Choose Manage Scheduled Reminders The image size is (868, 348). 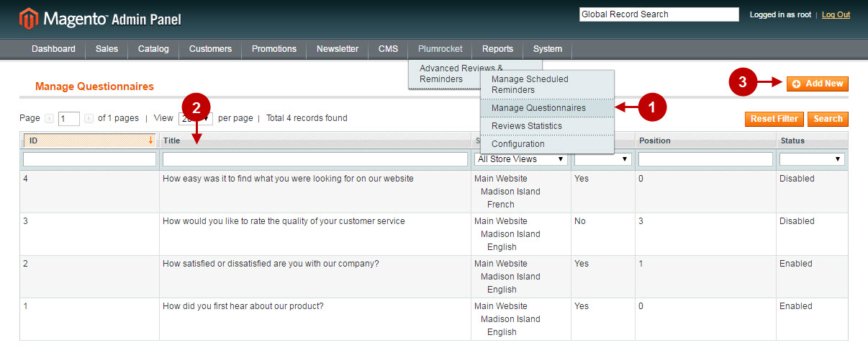pos(547,84)
